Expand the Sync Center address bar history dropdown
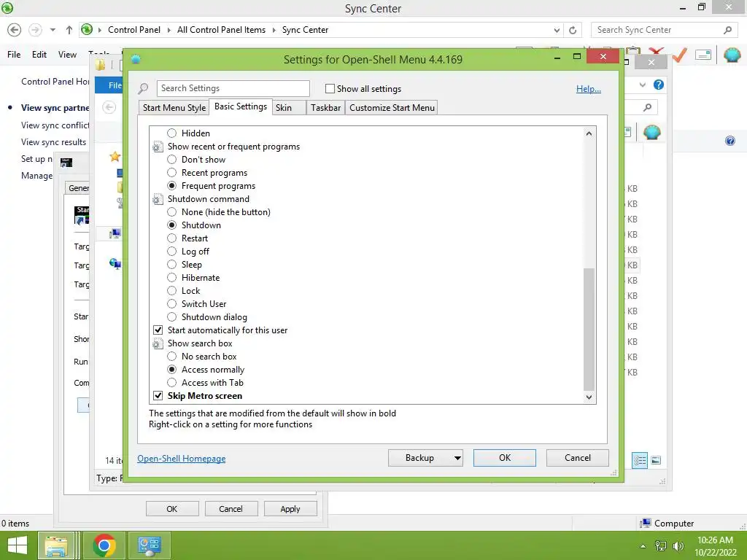The width and height of the screenshot is (747, 560). pyautogui.click(x=557, y=30)
